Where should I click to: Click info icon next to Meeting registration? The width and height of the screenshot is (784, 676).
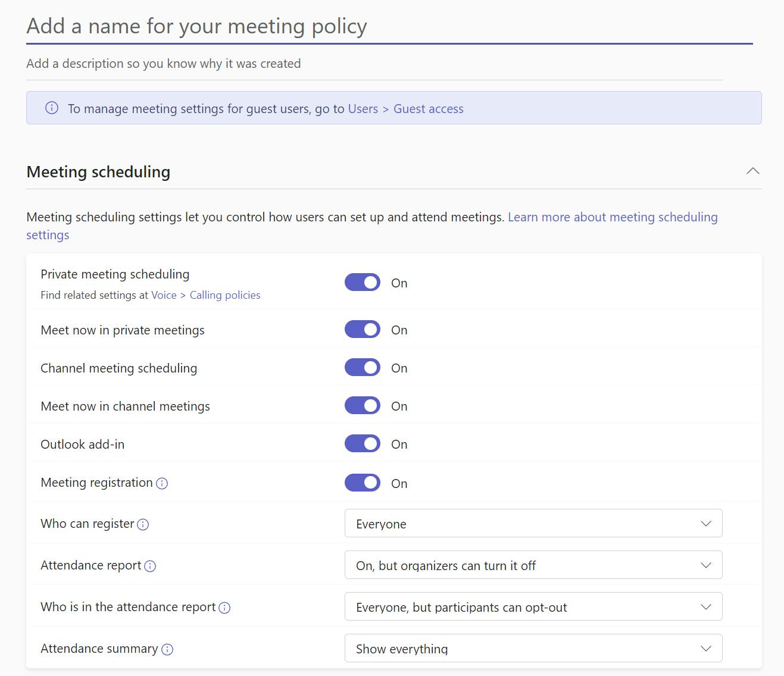tap(162, 484)
